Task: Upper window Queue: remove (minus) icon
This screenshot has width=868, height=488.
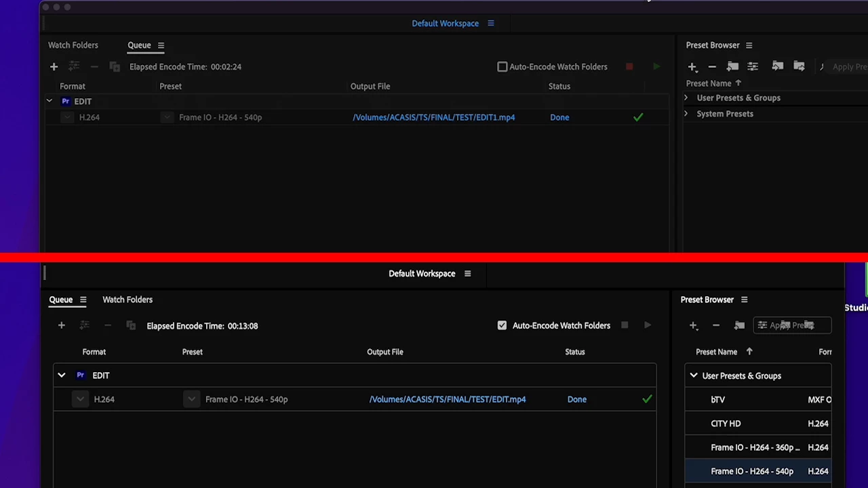Action: click(94, 66)
